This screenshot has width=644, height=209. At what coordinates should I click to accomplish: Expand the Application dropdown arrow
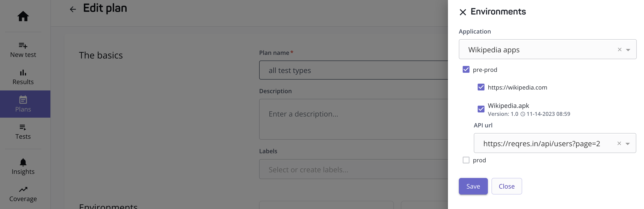[628, 50]
